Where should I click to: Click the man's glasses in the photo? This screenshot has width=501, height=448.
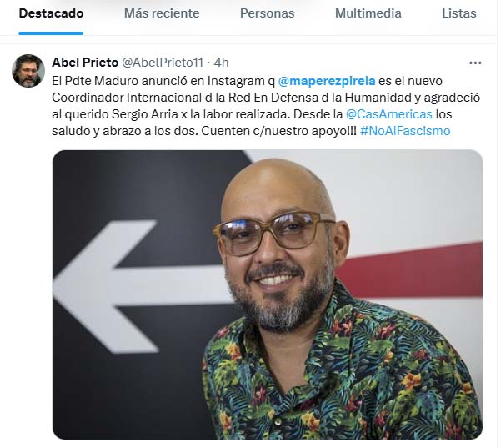coord(273,234)
